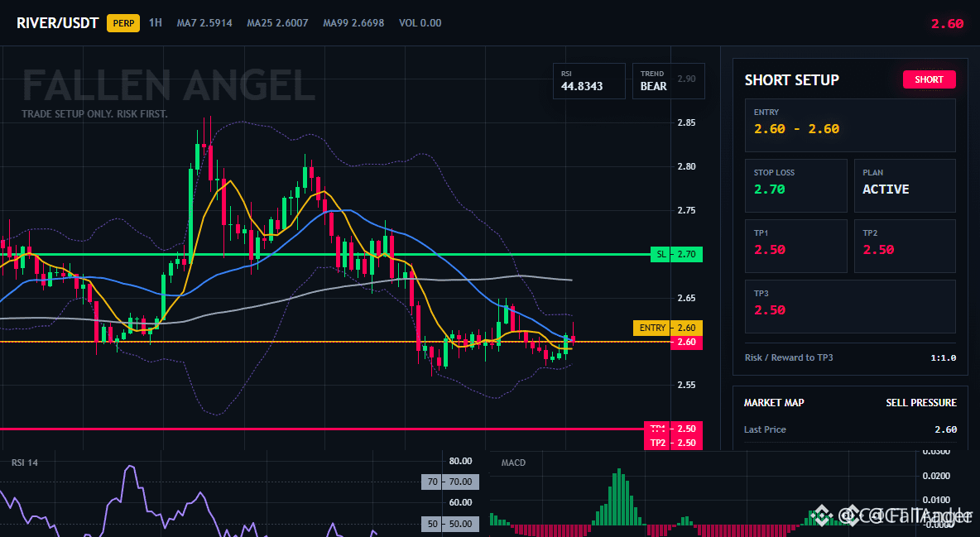Select the MA25 2.6007 indicator label
This screenshot has width=980, height=537.
click(277, 23)
